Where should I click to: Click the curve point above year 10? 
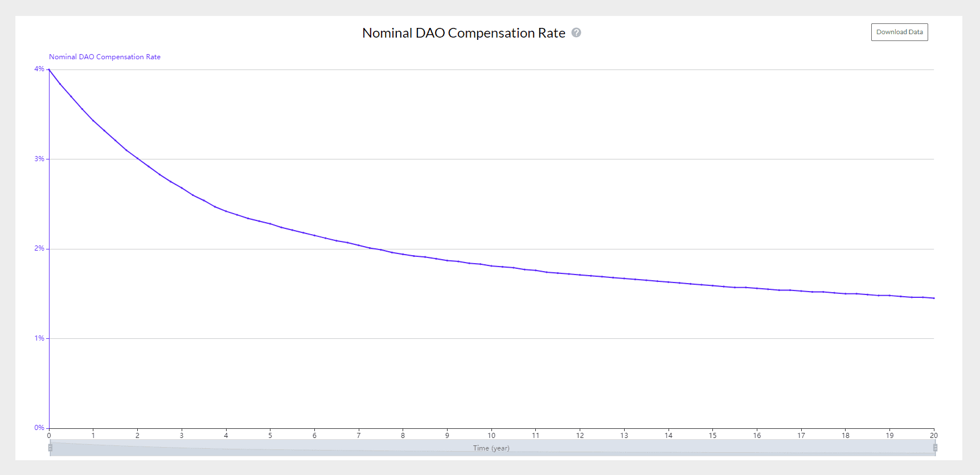[x=491, y=266]
